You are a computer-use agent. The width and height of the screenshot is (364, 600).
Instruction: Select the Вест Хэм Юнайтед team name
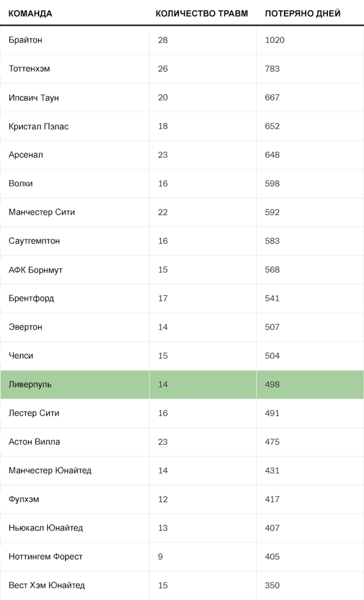(x=47, y=586)
